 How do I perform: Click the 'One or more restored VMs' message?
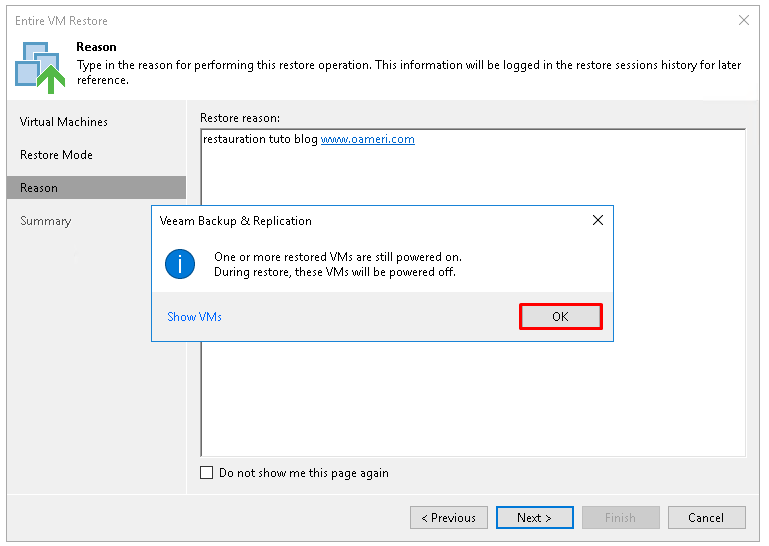click(338, 257)
